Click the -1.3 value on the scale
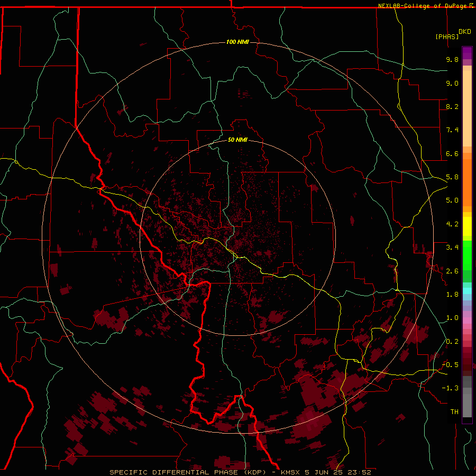 [450, 388]
